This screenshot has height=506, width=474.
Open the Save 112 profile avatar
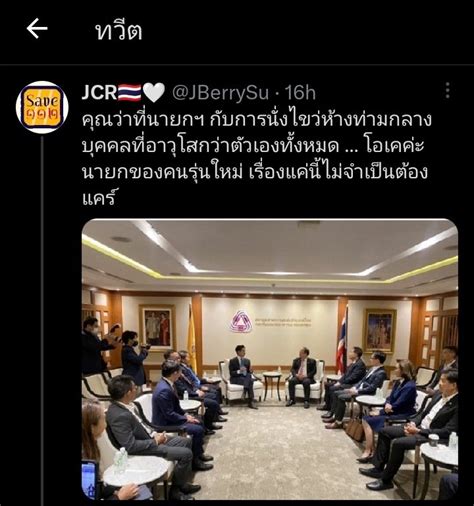tap(42, 107)
